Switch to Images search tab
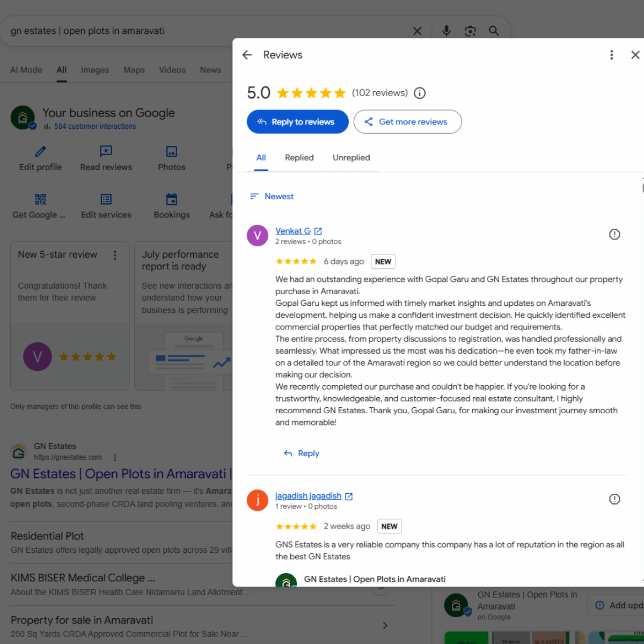Image resolution: width=644 pixels, height=644 pixels. [x=95, y=70]
